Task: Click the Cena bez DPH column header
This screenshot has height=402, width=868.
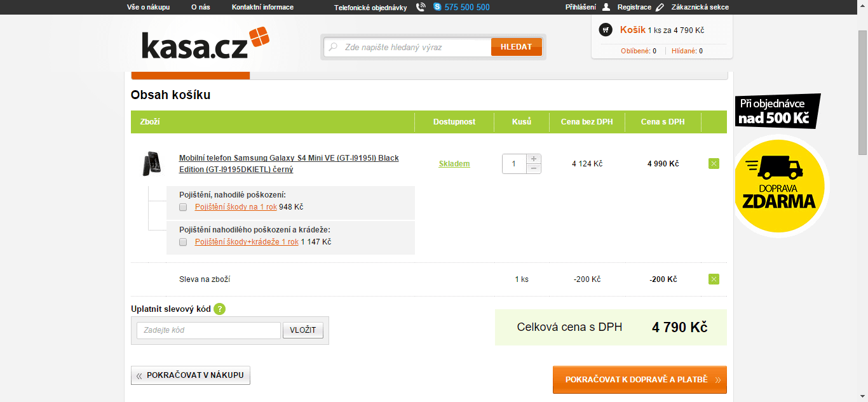Action: tap(587, 122)
